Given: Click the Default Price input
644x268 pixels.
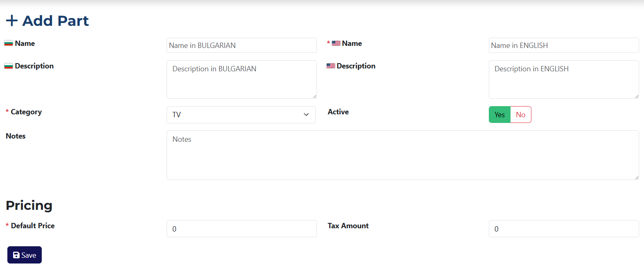Looking at the screenshot, I should pyautogui.click(x=241, y=228).
